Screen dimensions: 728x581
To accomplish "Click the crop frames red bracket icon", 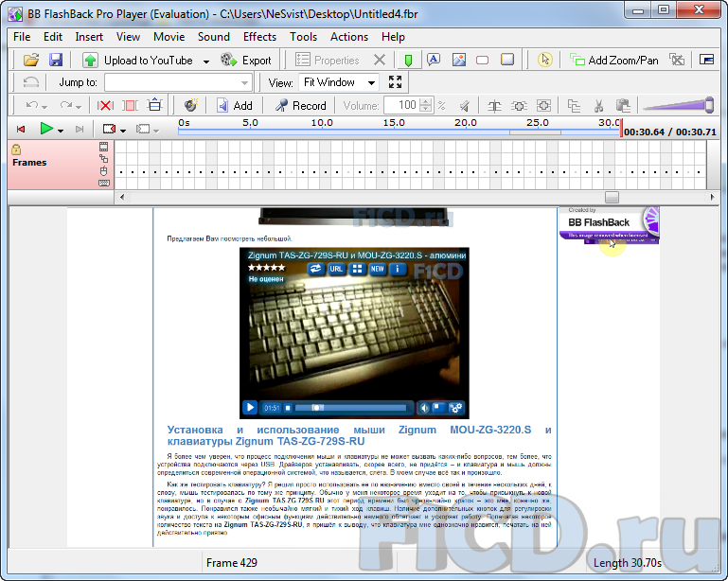I will pos(130,105).
